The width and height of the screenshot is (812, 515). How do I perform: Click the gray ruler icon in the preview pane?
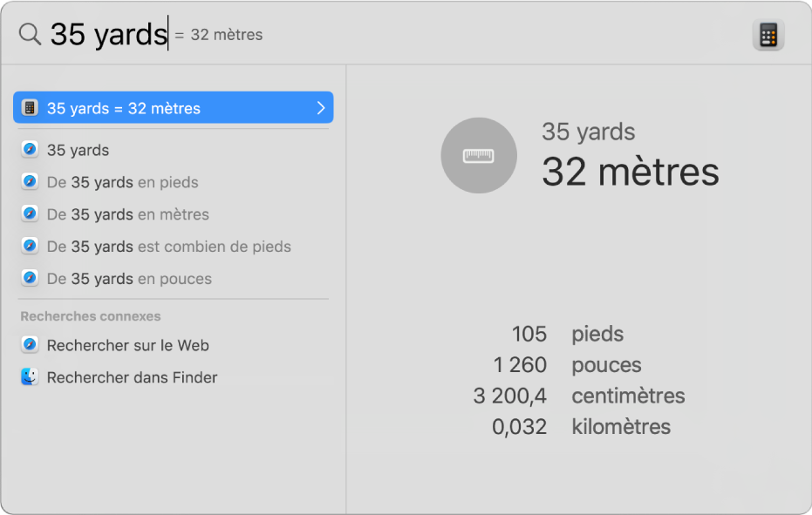(479, 155)
